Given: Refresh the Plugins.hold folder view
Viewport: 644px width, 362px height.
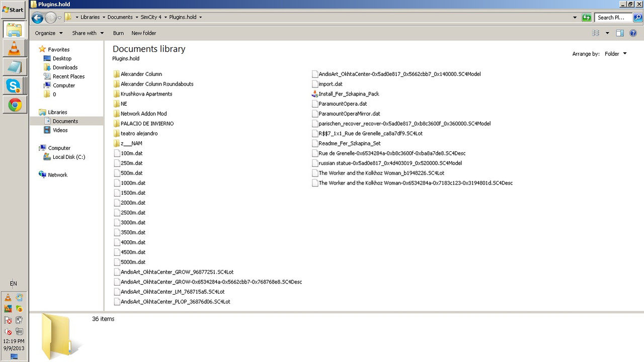Looking at the screenshot, I should pos(587,17).
